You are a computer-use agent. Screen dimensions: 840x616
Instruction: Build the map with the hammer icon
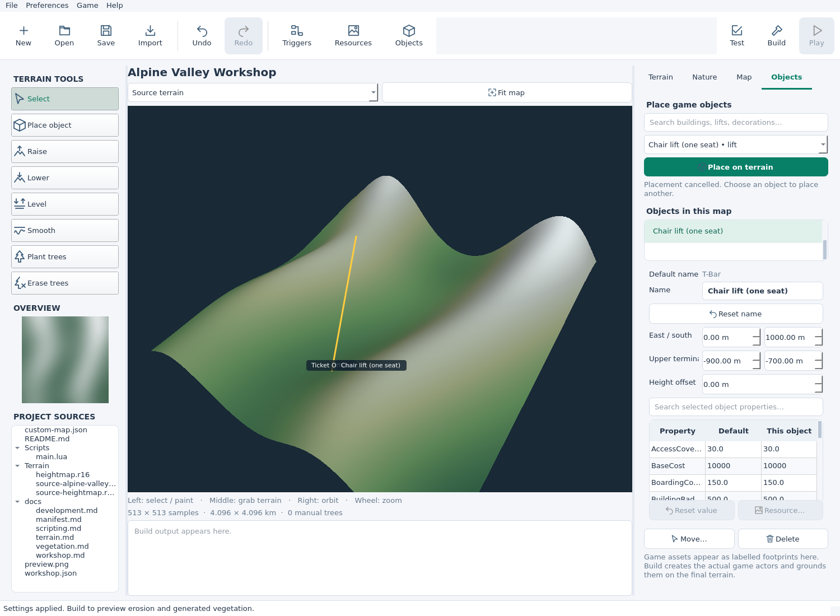pyautogui.click(x=777, y=36)
